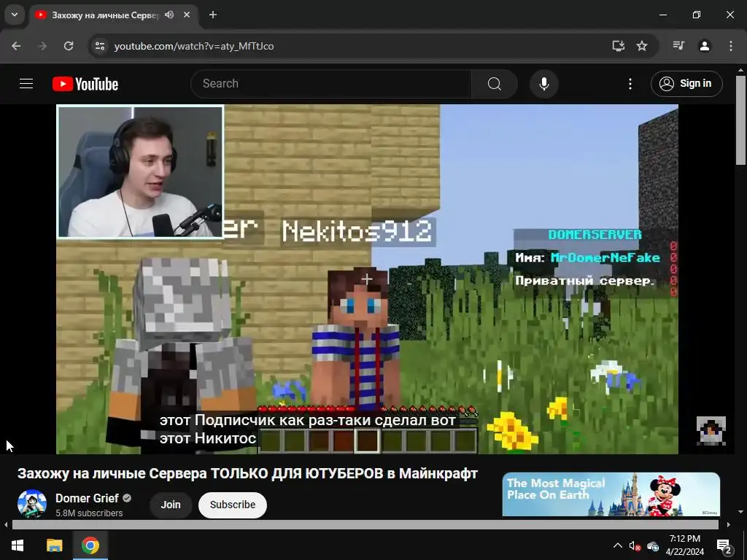Open the notification center icon

pyautogui.click(x=724, y=546)
